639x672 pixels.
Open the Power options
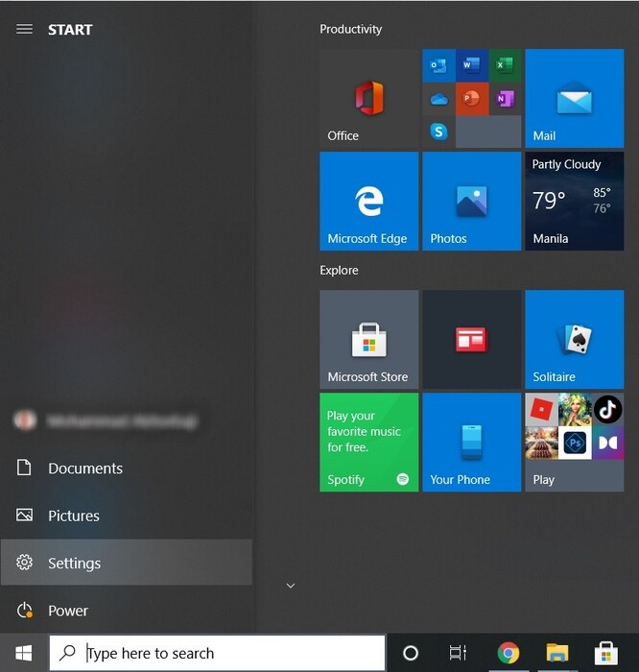point(126,611)
